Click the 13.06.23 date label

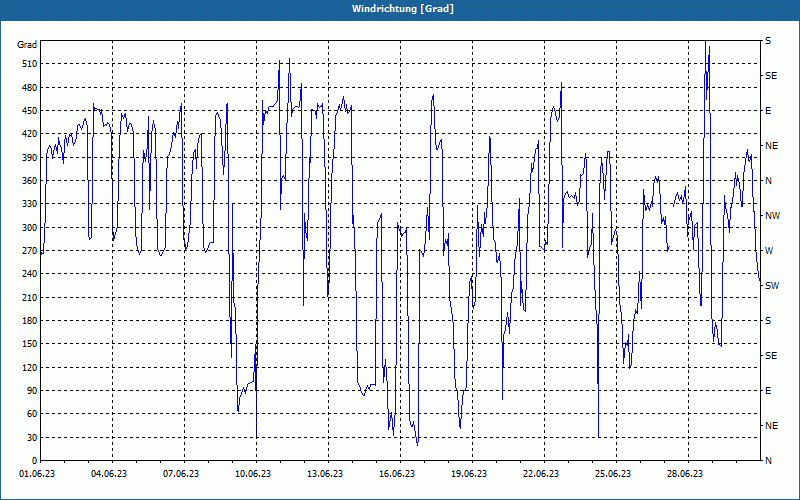point(325,474)
